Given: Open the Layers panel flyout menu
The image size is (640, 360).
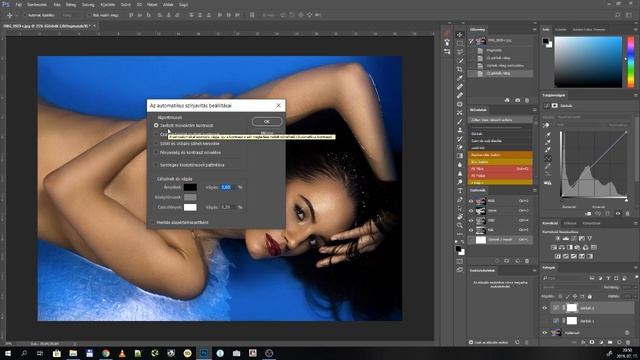Looking at the screenshot, I should pos(636,268).
